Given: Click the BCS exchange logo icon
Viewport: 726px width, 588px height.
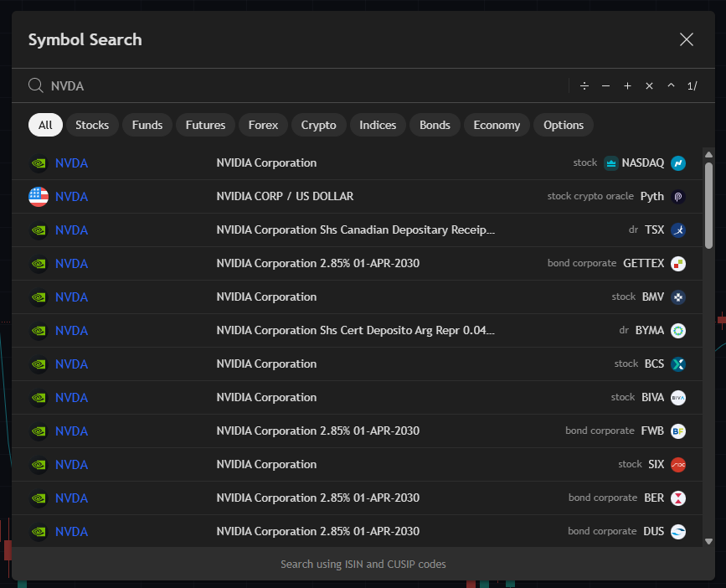Looking at the screenshot, I should pos(678,364).
